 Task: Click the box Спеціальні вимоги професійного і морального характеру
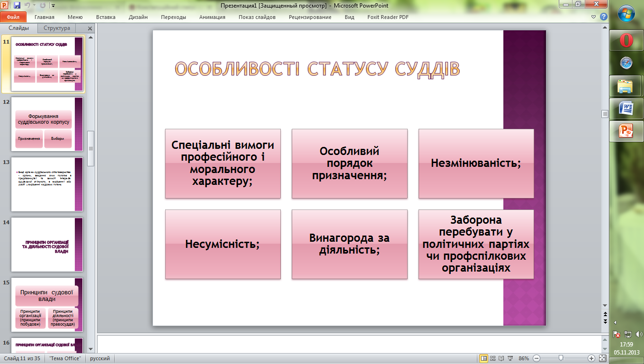click(x=223, y=164)
